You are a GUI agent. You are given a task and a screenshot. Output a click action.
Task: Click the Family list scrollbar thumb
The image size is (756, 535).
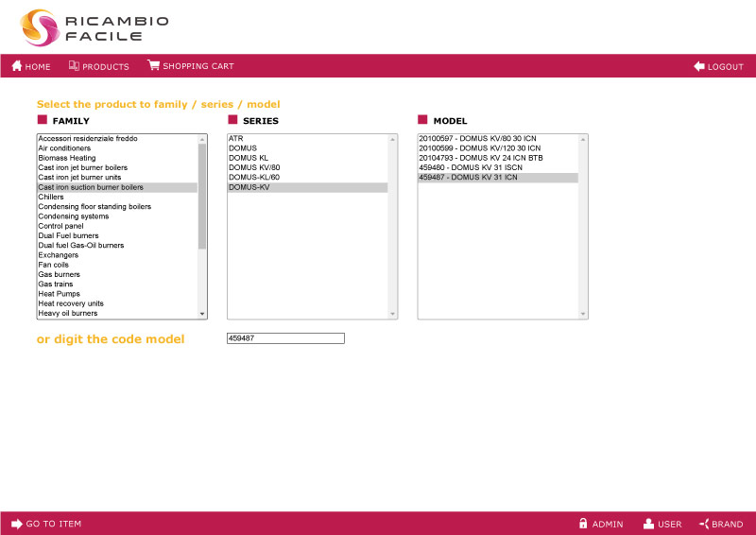pos(202,197)
